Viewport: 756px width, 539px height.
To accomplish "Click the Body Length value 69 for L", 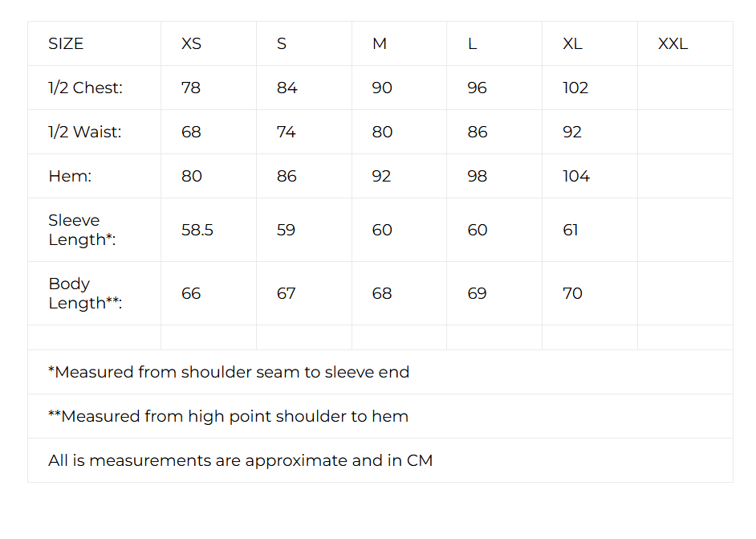I will 477,294.
